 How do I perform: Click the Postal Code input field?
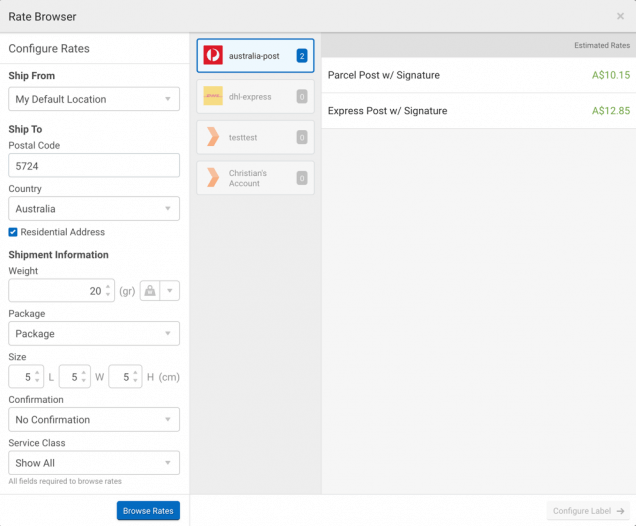point(94,165)
